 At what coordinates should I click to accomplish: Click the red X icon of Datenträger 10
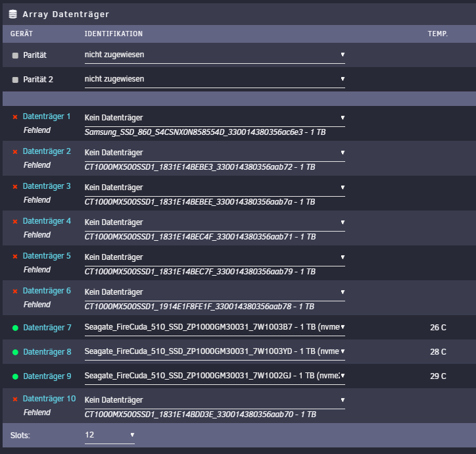(x=15, y=399)
